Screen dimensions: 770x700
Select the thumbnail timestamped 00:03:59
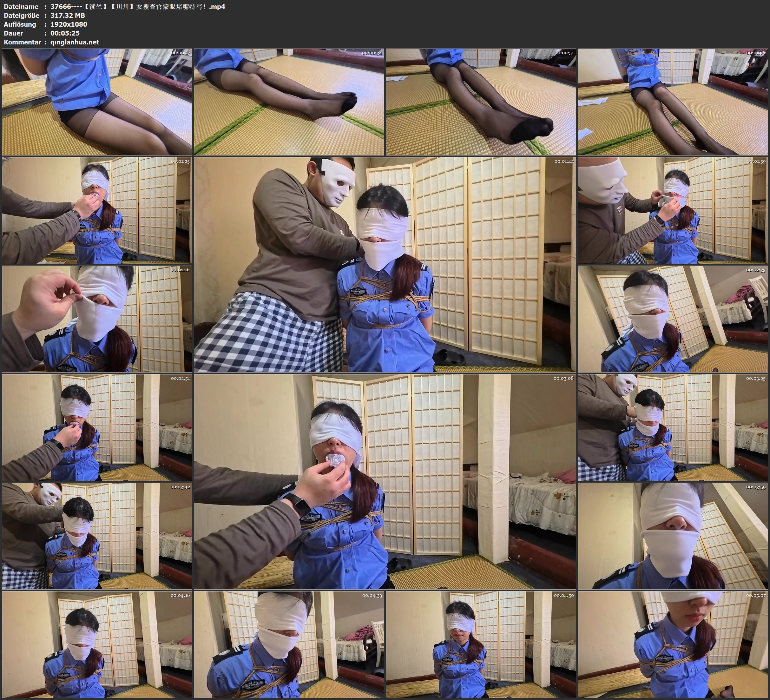(673, 536)
